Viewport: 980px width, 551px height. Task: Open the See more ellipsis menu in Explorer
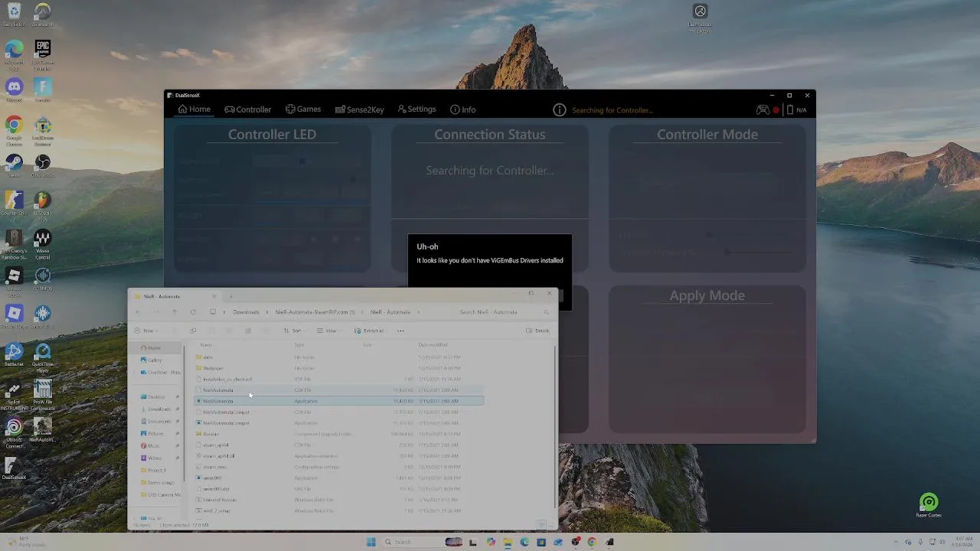[x=400, y=331]
